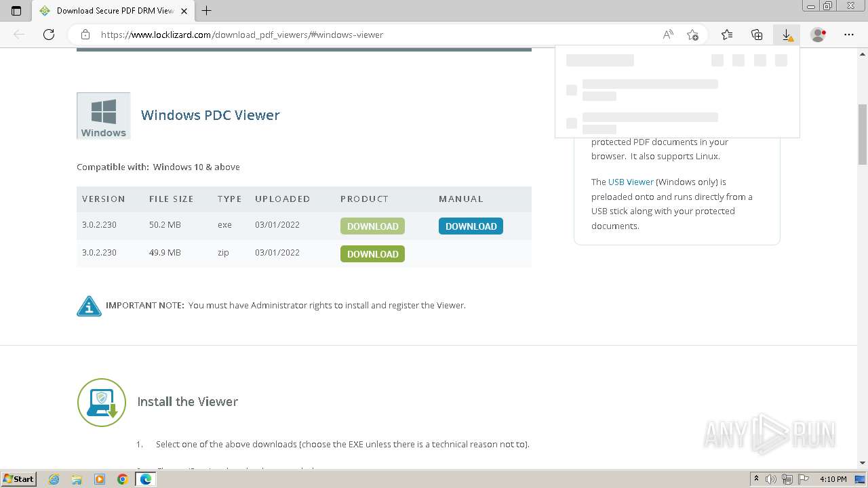
Task: Reload the page with refresh icon
Action: (x=49, y=35)
